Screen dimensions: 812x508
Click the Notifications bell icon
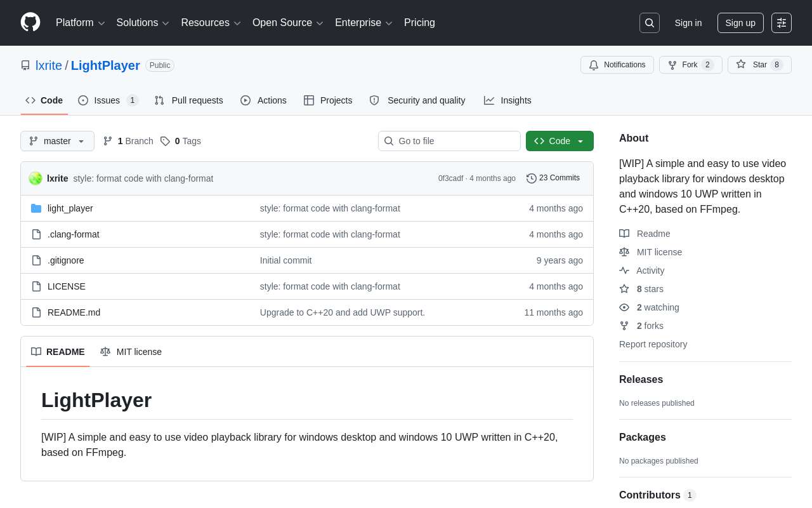coord(594,65)
